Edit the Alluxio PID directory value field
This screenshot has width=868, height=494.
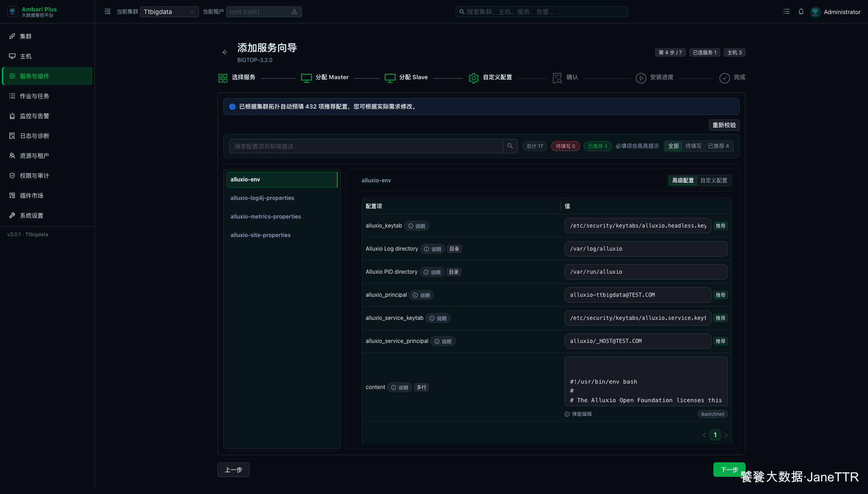pyautogui.click(x=646, y=272)
